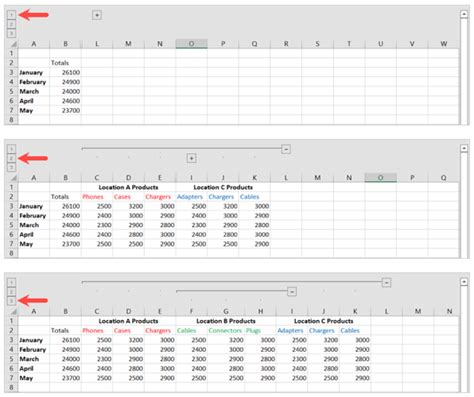
Task: Select red 'Phones' cell in fully expanded sheet
Action: point(97,331)
